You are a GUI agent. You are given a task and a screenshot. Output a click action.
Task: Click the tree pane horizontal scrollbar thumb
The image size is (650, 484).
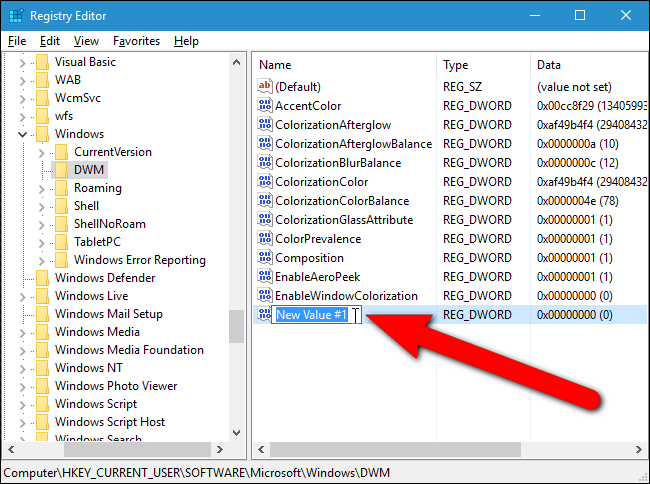pyautogui.click(x=137, y=450)
